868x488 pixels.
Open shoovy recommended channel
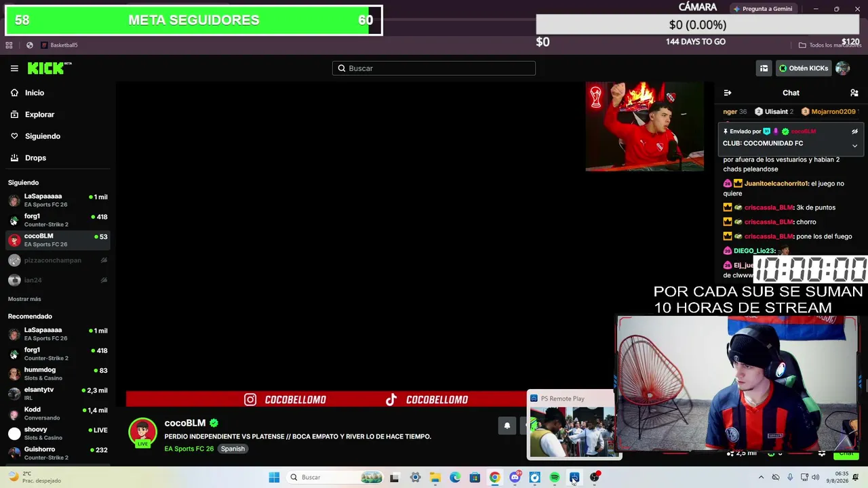click(58, 434)
